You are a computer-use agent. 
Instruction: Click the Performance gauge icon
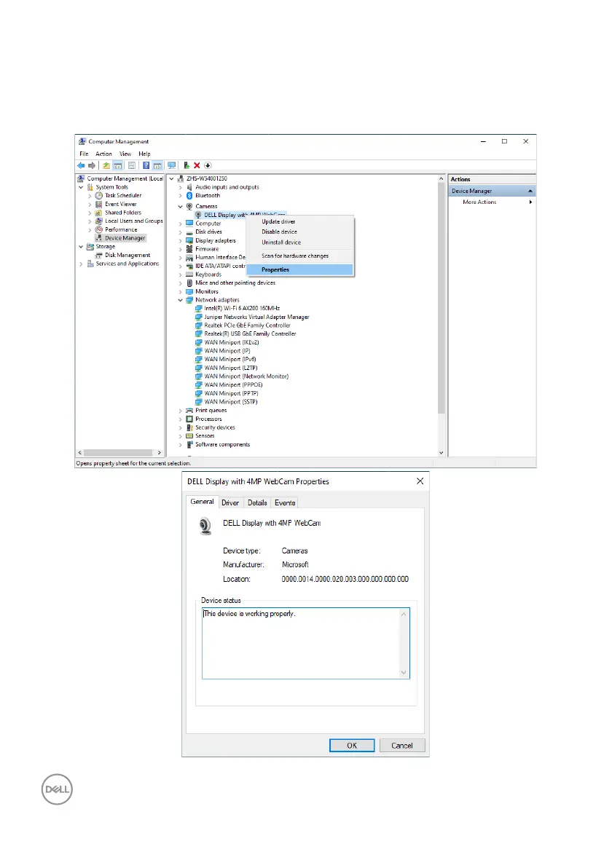98,229
